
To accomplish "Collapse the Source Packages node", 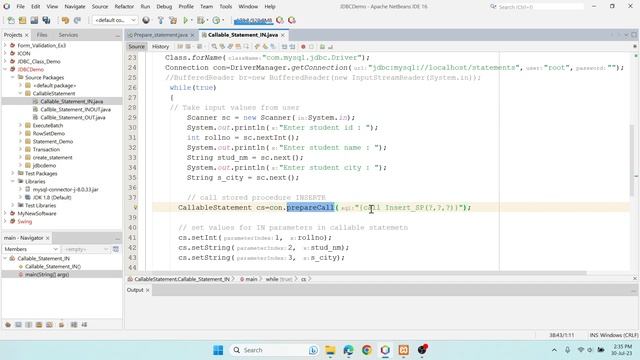I will click(13, 77).
